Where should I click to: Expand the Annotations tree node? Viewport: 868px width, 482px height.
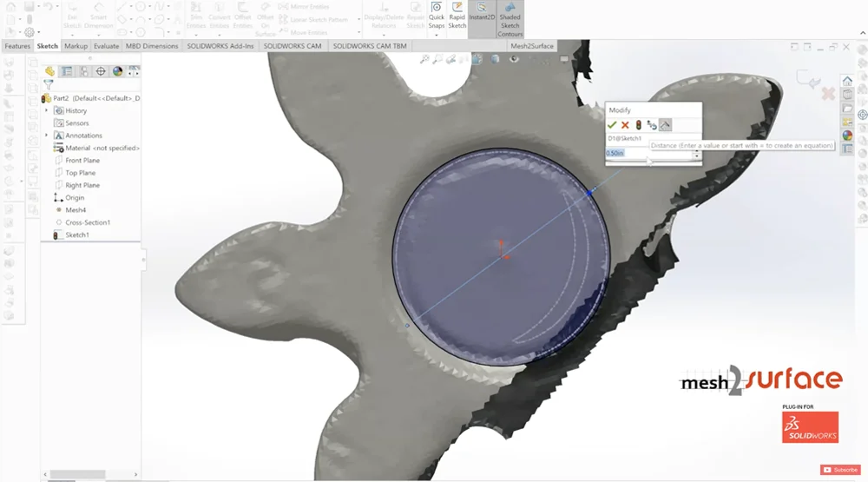pos(47,135)
